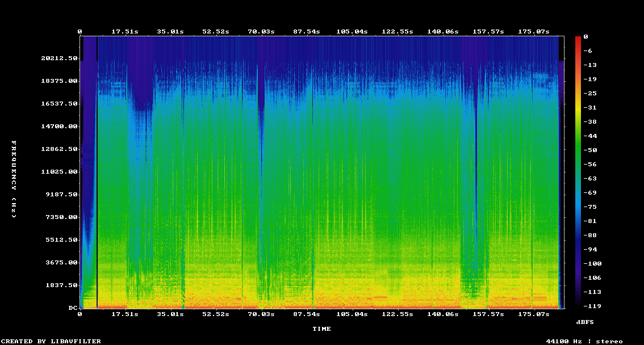Image resolution: width=644 pixels, height=345 pixels.
Task: Select the 1837.50 frequency axis label
Action: pyautogui.click(x=61, y=285)
